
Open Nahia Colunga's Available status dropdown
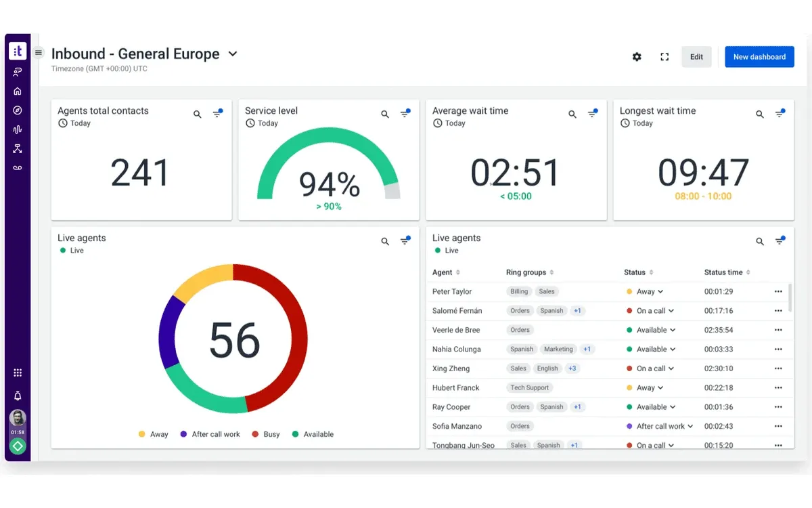[651, 350]
